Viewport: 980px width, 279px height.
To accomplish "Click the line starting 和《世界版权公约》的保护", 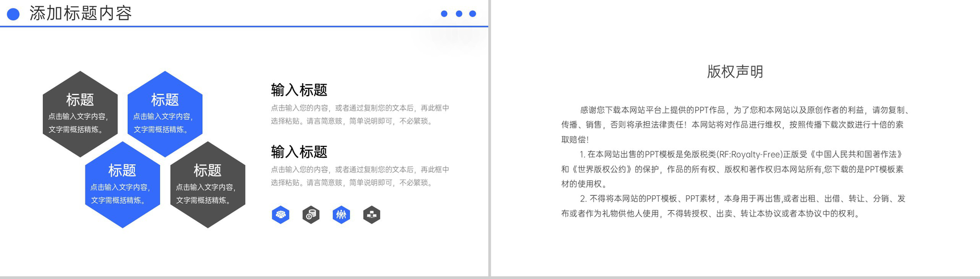I will click(x=732, y=169).
